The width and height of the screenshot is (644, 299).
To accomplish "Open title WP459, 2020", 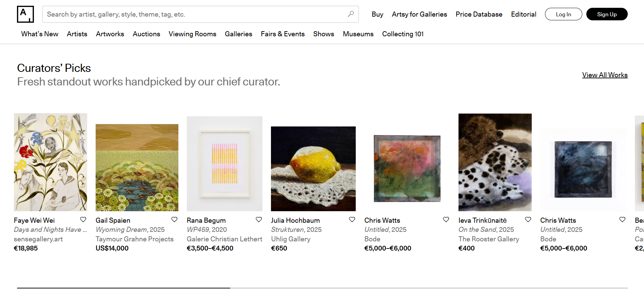I will click(x=207, y=230).
